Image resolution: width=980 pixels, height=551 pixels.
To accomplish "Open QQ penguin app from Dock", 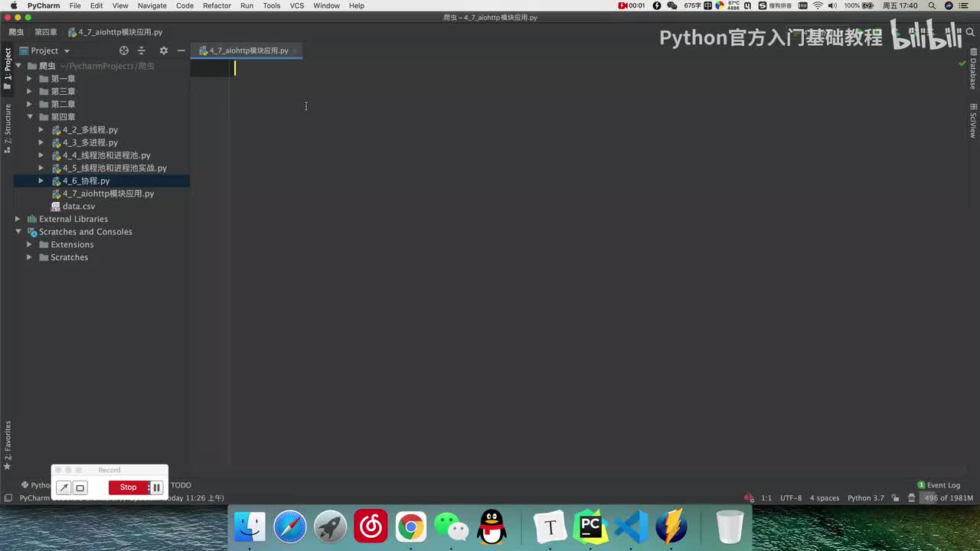I will (x=492, y=527).
